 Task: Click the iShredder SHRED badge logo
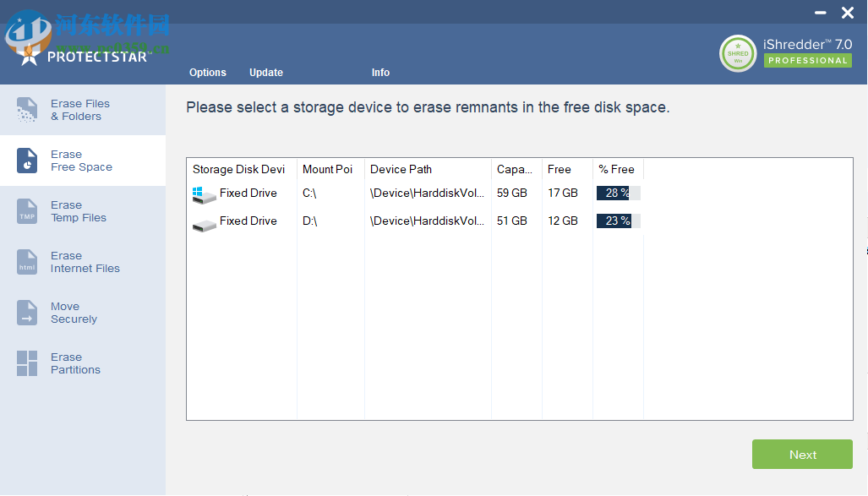tap(738, 53)
